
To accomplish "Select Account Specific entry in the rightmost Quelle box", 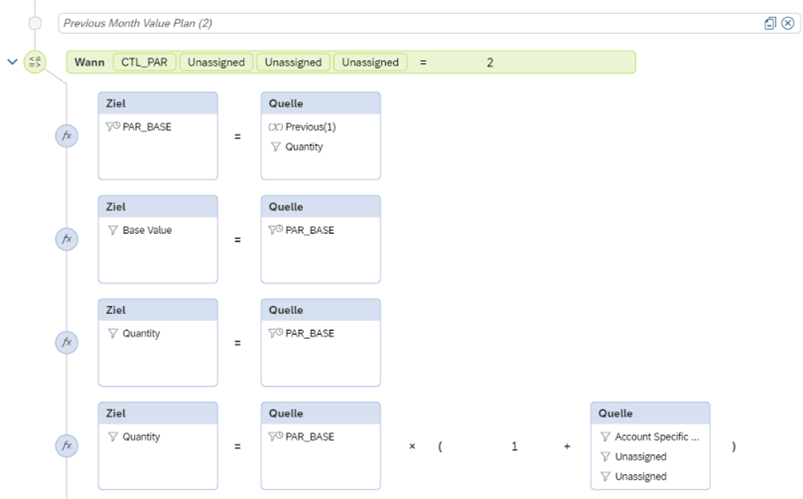I will coord(656,437).
